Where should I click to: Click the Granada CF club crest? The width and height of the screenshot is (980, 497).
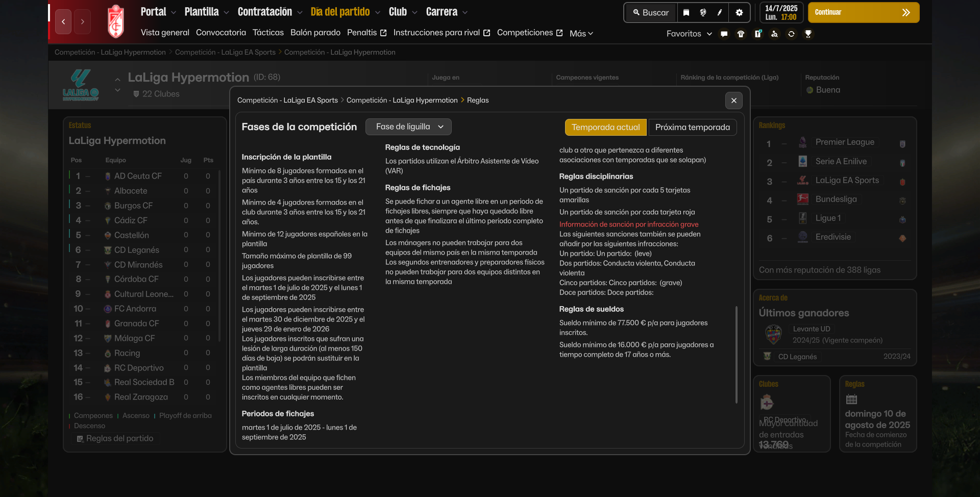(116, 21)
